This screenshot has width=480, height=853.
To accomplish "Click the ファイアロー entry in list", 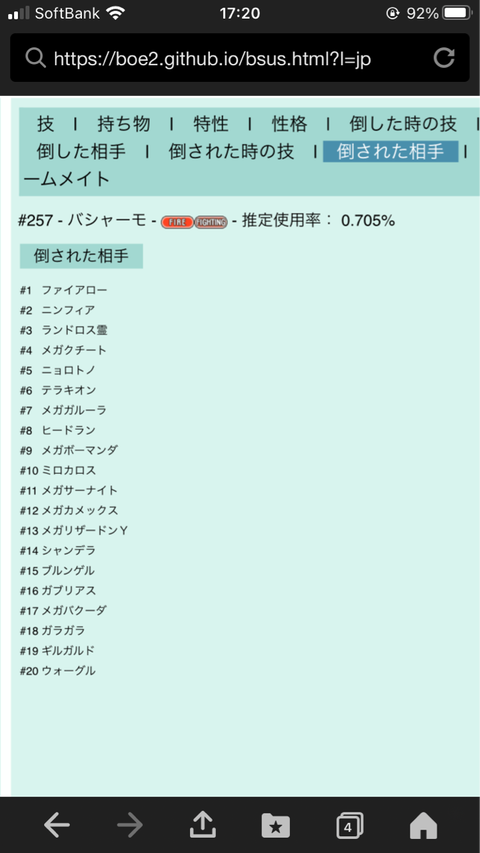I will [x=75, y=290].
